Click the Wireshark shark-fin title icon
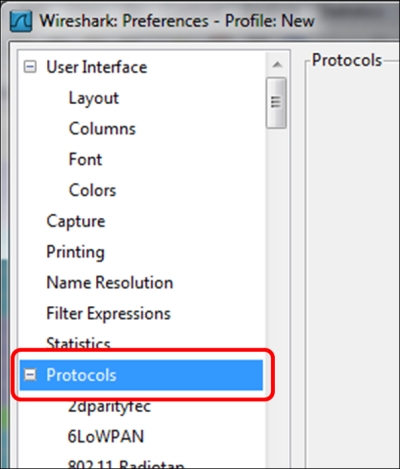 21,21
